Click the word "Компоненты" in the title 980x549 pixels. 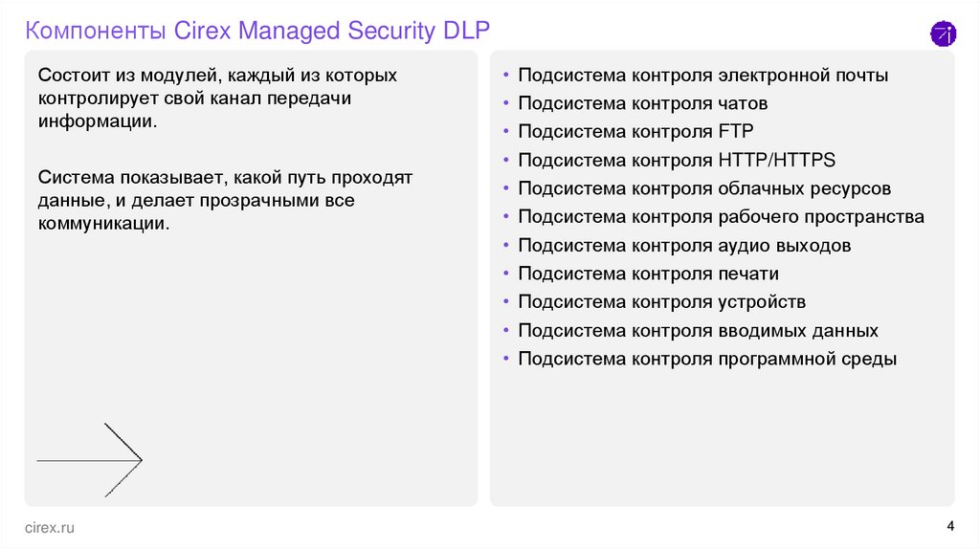[x=96, y=31]
